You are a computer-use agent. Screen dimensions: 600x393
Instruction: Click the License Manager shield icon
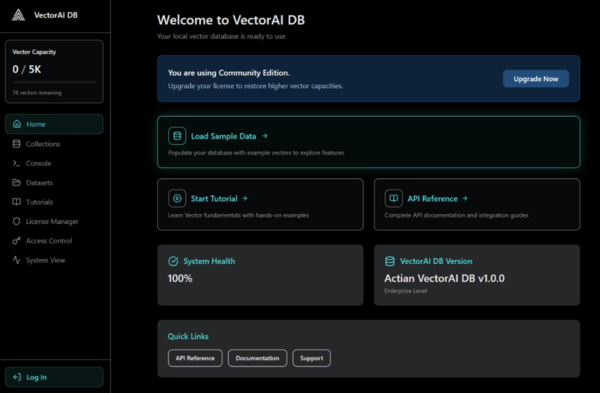(16, 221)
